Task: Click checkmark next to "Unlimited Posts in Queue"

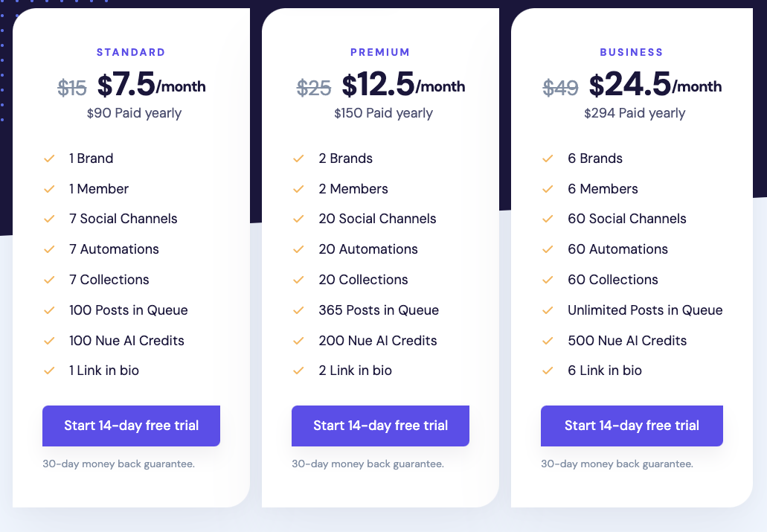Action: click(548, 310)
